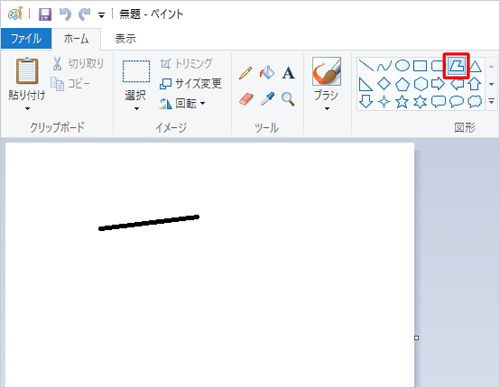The width and height of the screenshot is (500, 388).
Task: Choose the Four-point star shape
Action: tap(384, 102)
